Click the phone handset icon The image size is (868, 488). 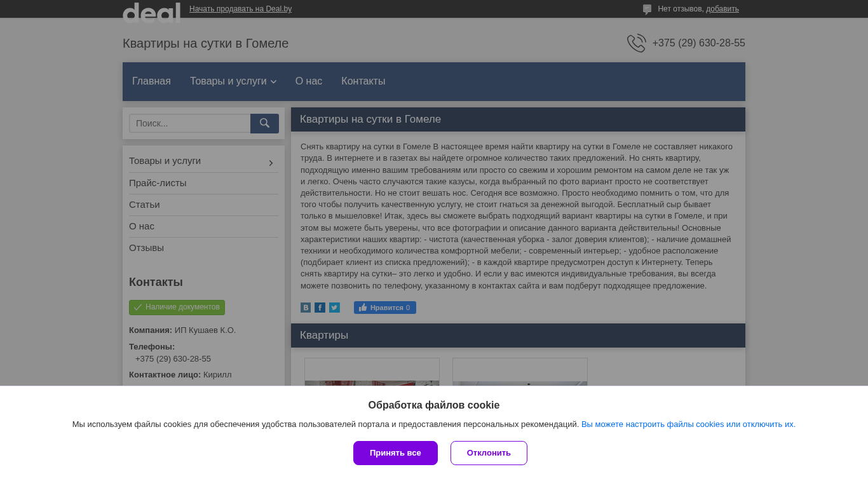coord(636,43)
